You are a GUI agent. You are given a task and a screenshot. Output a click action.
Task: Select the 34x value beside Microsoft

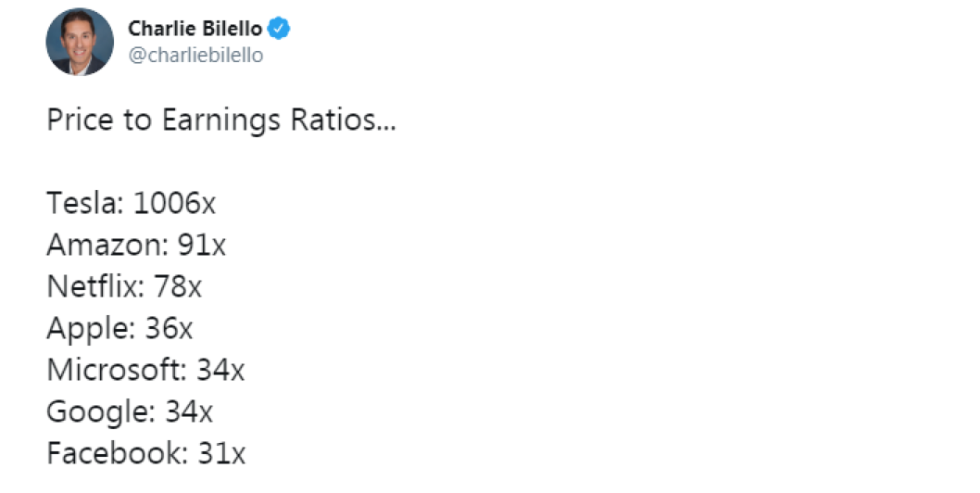click(x=220, y=370)
